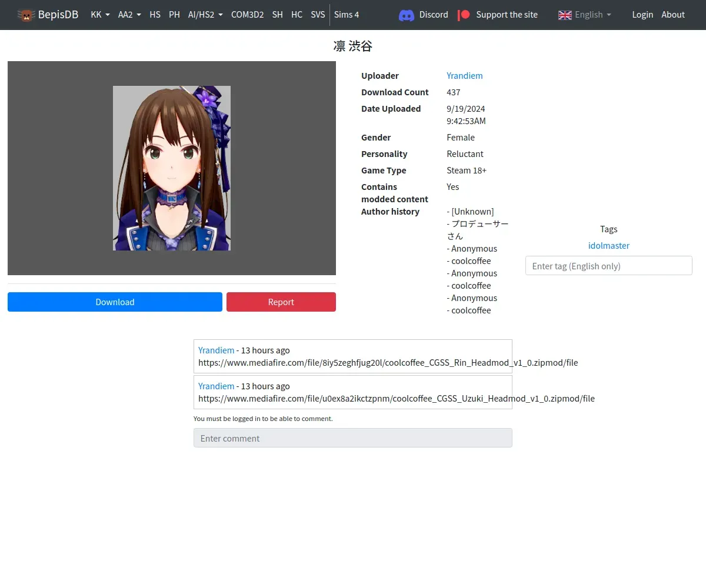
Task: Click Support the site link
Action: point(507,15)
